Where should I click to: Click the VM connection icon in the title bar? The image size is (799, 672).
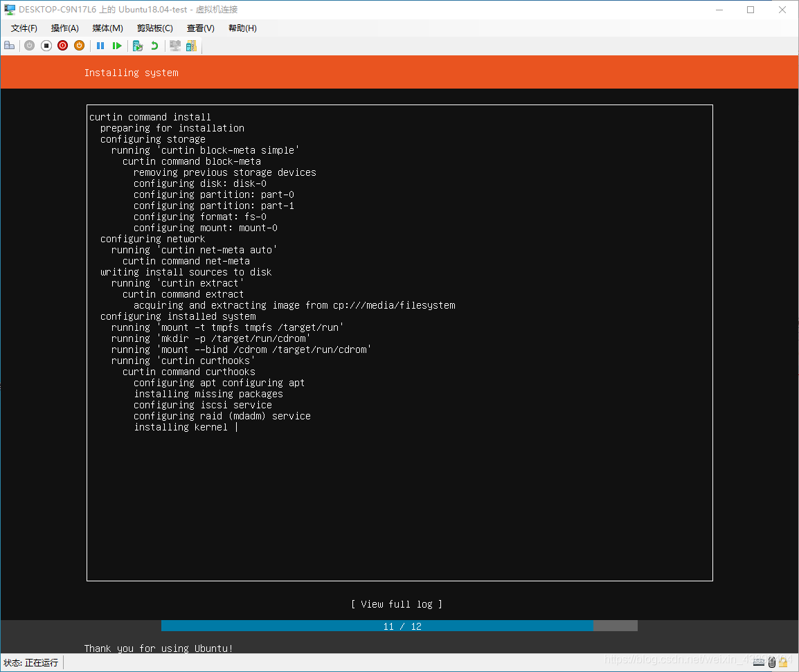click(10, 10)
